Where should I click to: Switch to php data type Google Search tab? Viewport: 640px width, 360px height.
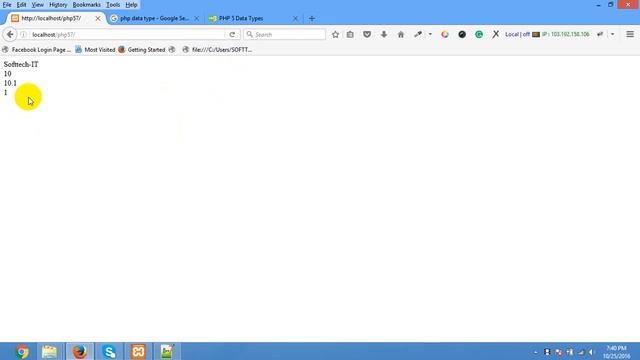154,18
